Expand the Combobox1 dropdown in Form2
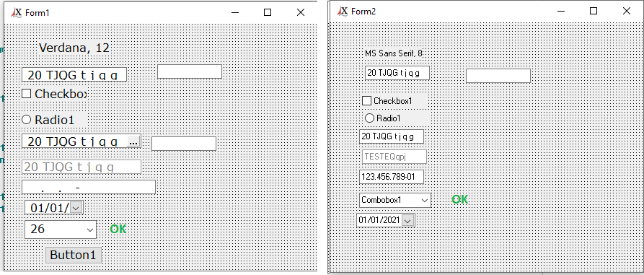 pos(425,200)
